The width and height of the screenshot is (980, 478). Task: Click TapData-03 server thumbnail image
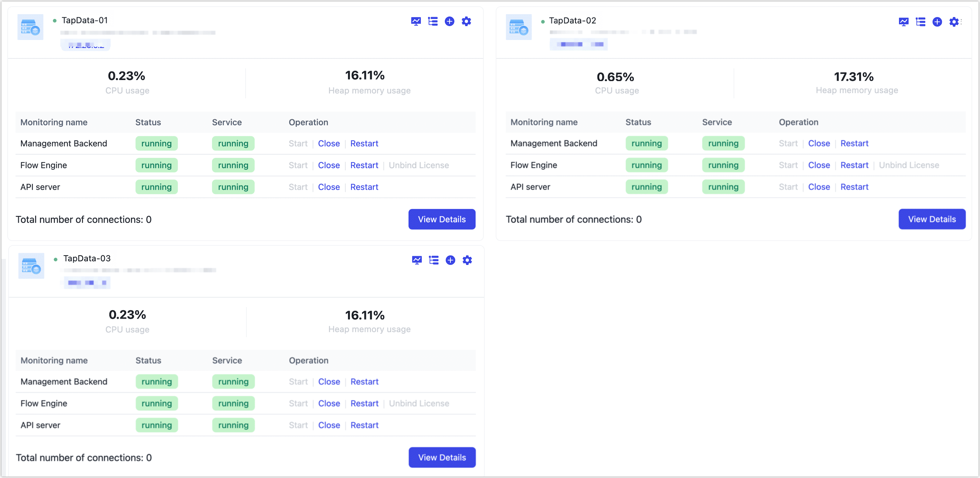coord(31,266)
